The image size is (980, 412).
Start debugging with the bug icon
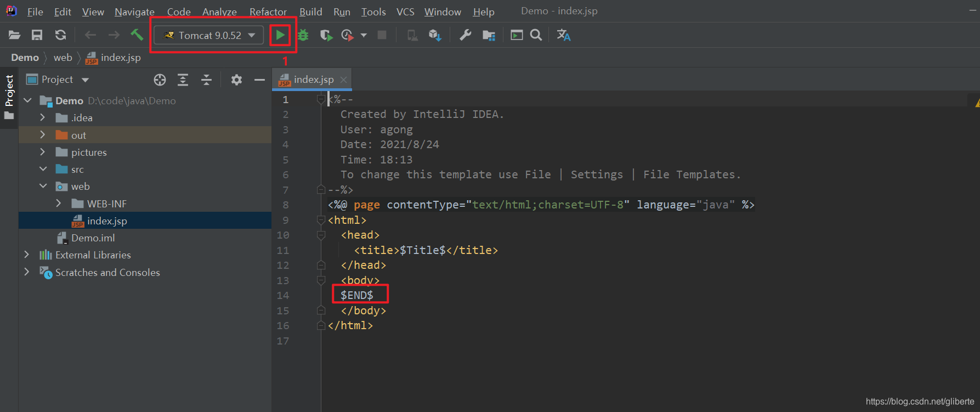[x=303, y=35]
